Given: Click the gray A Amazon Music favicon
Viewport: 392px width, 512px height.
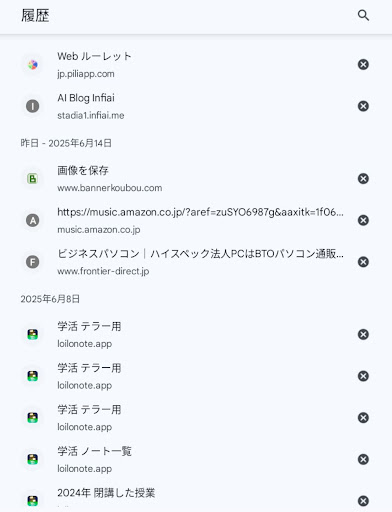Looking at the screenshot, I should (x=33, y=220).
